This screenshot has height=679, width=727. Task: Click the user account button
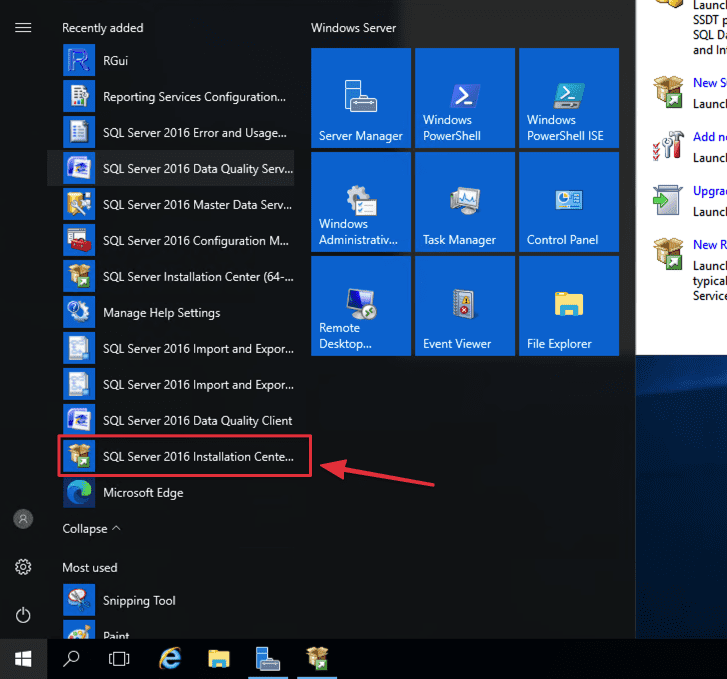pos(23,519)
